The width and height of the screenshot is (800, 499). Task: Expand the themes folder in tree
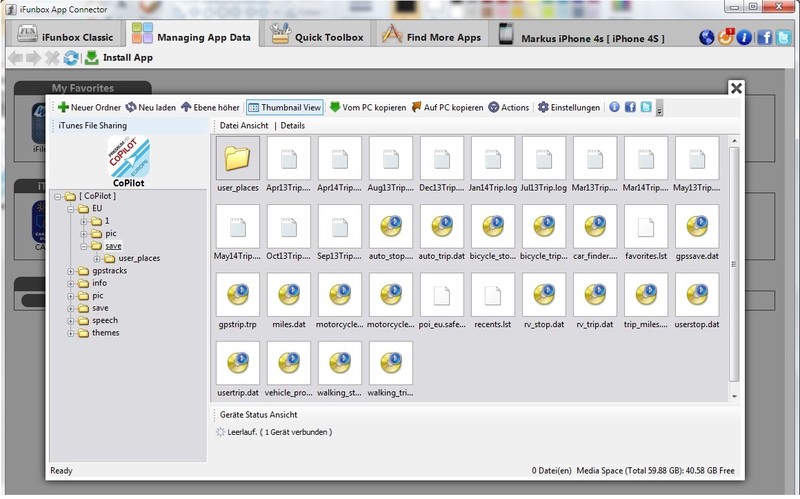click(x=71, y=333)
